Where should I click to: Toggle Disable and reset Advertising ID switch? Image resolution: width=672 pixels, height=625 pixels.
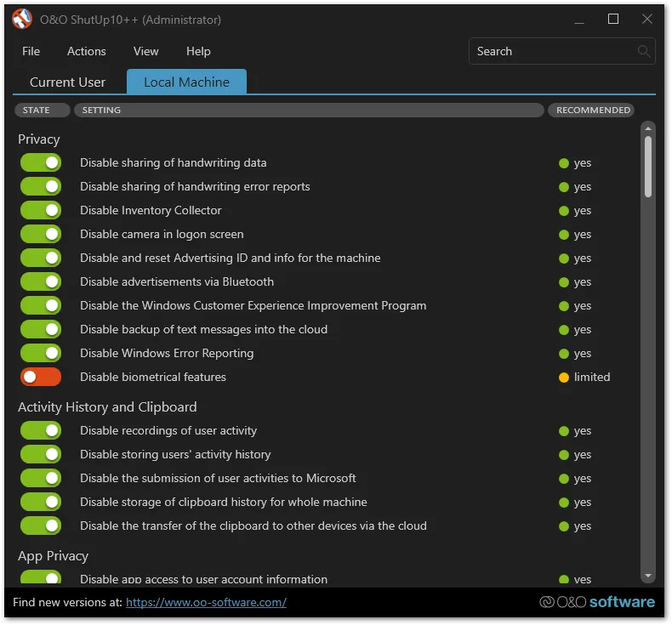pos(41,258)
